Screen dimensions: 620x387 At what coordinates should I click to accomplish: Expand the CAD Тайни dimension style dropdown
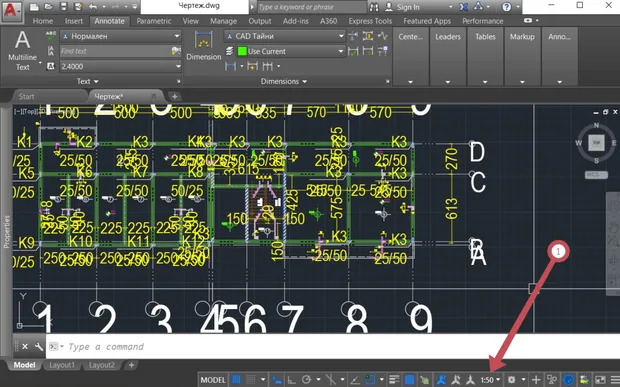pos(284,36)
